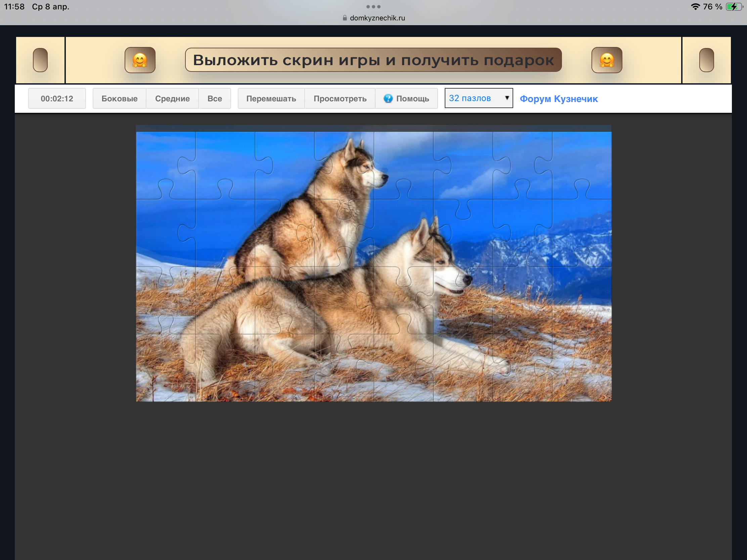
Task: Tap the far-left rounded brown pill button
Action: pyautogui.click(x=40, y=60)
